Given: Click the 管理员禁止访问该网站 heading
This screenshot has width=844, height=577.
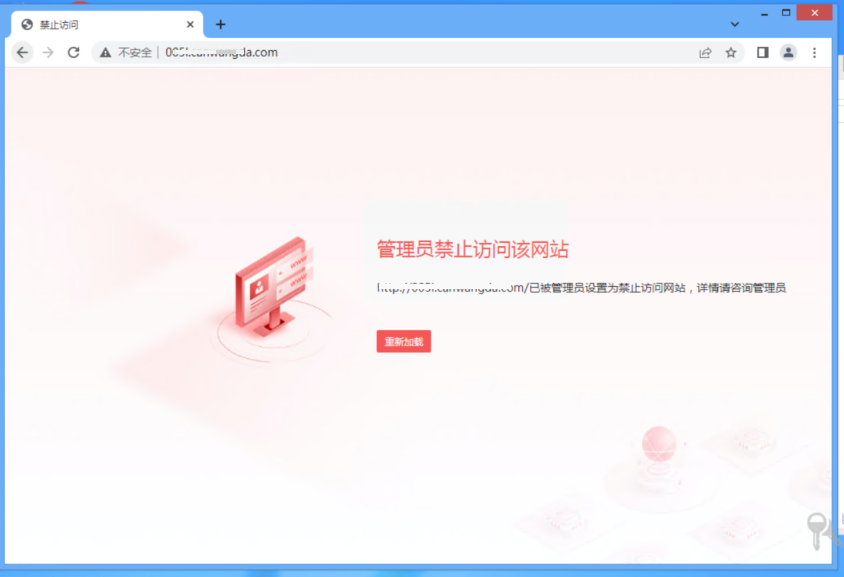Looking at the screenshot, I should pos(472,250).
